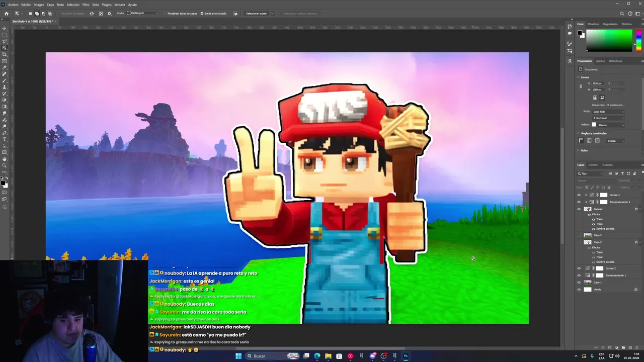Click the refresh object finder icon
The image size is (644, 362).
point(92,14)
